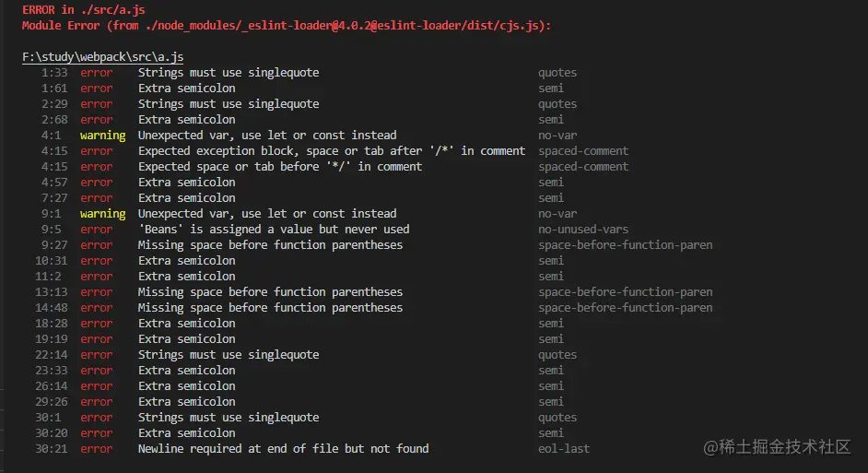
Task: Select the 13:13 line position entry
Action: click(x=52, y=292)
